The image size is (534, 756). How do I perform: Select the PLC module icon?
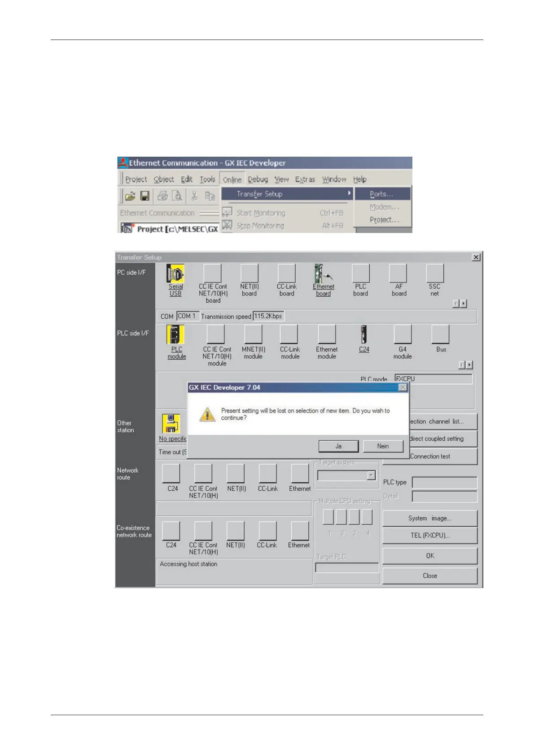tap(175, 334)
